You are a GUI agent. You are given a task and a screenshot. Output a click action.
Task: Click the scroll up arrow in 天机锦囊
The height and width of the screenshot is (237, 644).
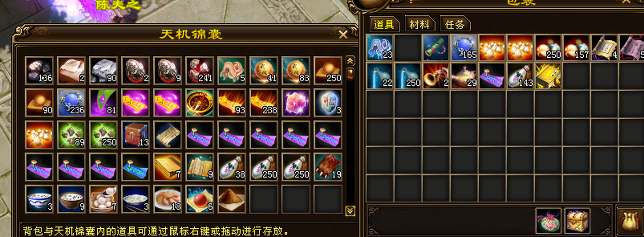[350, 60]
